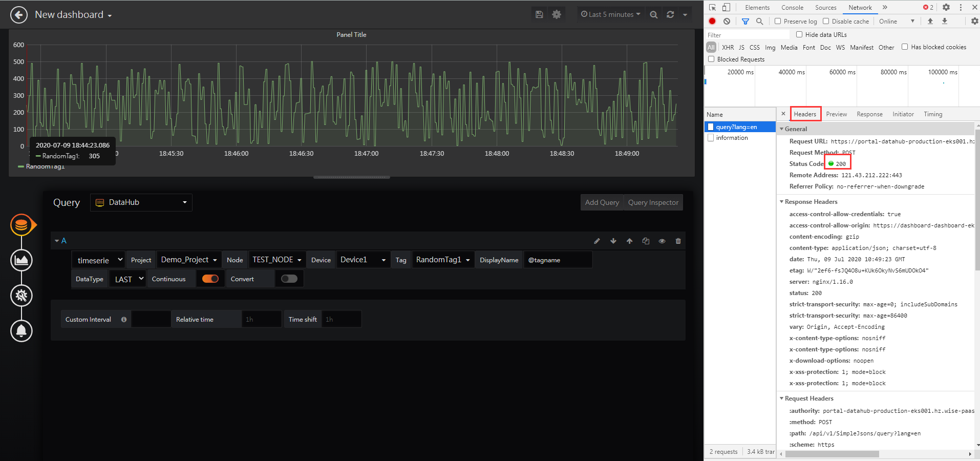Open the Alert bell sidebar icon
The width and height of the screenshot is (980, 461).
tap(22, 331)
